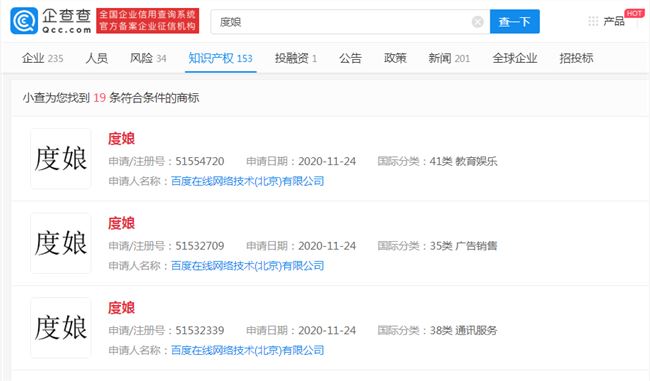This screenshot has height=381, width=650.
Task: Open applicant 百度在线 link in 35类 row
Action: click(247, 266)
